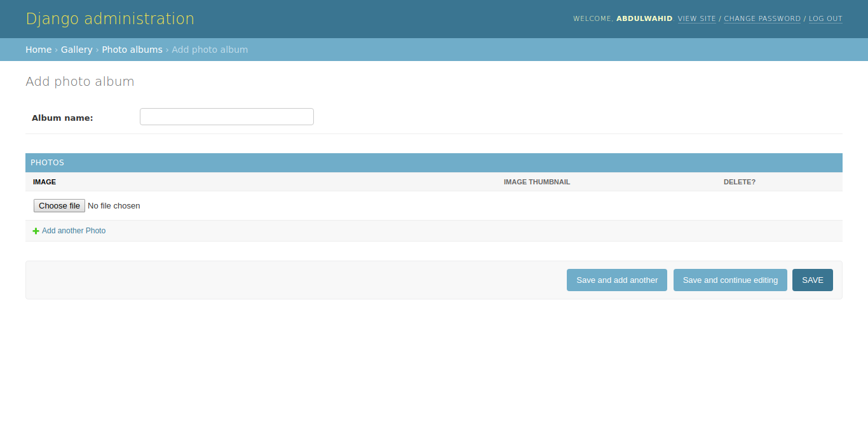Image resolution: width=868 pixels, height=431 pixels.
Task: Go to Home in the breadcrumb
Action: 39,50
